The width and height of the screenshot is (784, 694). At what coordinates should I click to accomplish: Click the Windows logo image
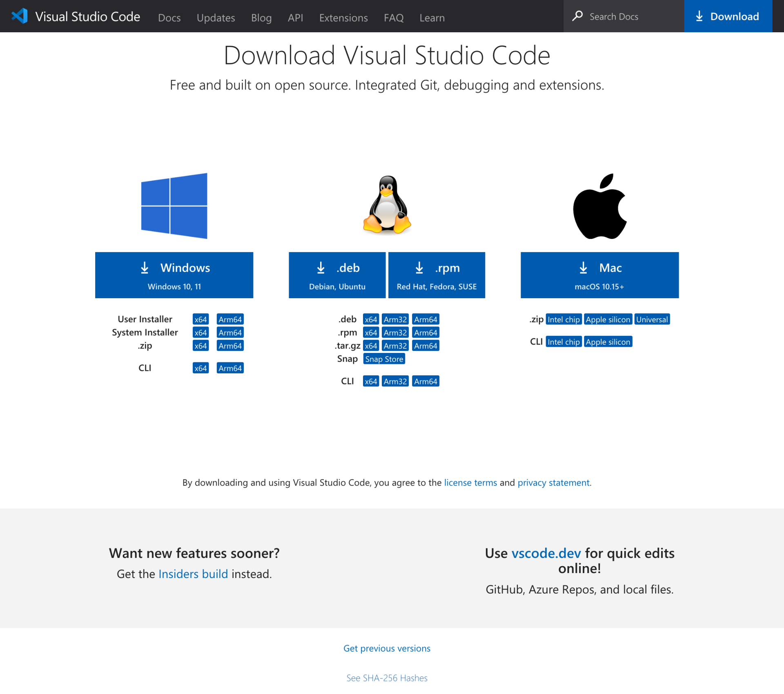click(174, 205)
